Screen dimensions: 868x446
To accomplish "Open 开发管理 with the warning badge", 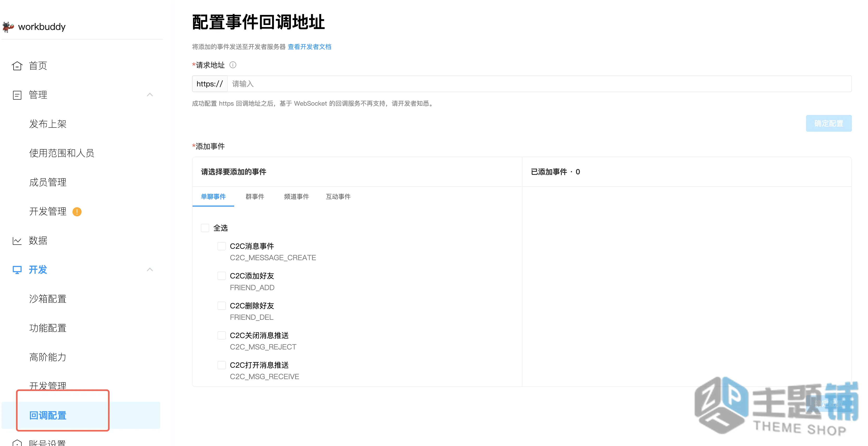I will click(48, 212).
